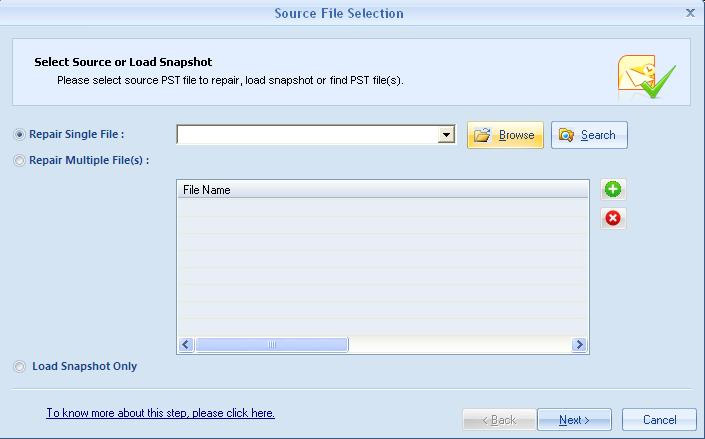The image size is (705, 439).
Task: Choose the Load Snapshot Only option
Action: tap(20, 367)
